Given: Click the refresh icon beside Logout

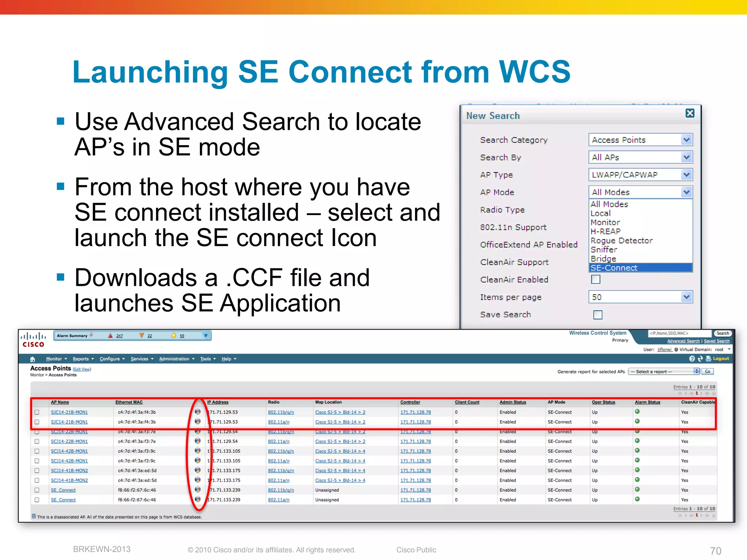Looking at the screenshot, I should (700, 359).
